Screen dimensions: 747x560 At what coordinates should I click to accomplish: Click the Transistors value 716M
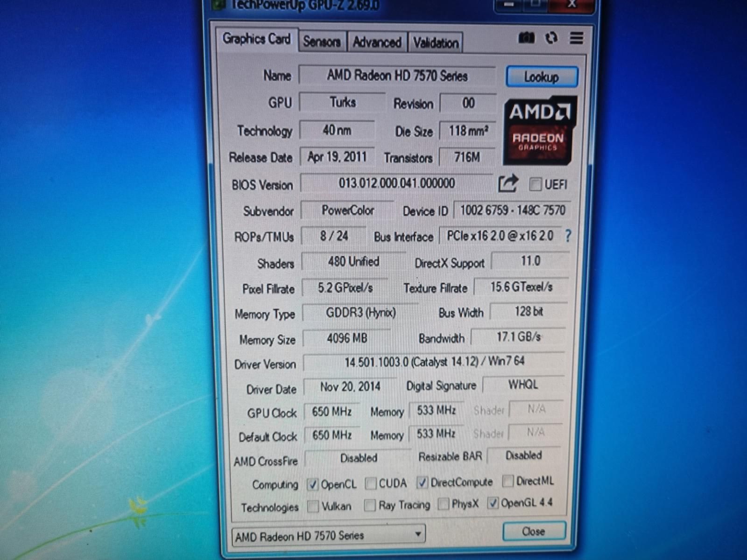tap(467, 157)
